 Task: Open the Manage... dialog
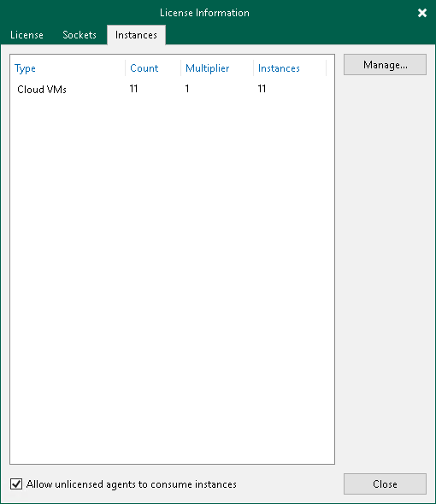pyautogui.click(x=385, y=65)
